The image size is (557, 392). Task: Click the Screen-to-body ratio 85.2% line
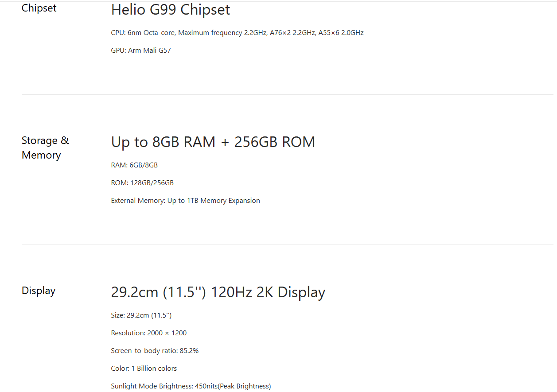click(155, 351)
